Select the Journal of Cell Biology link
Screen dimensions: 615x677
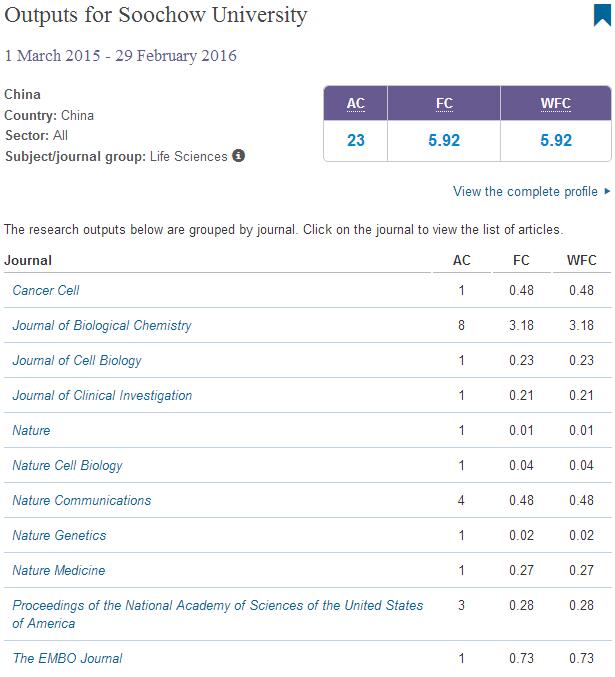pyautogui.click(x=77, y=360)
